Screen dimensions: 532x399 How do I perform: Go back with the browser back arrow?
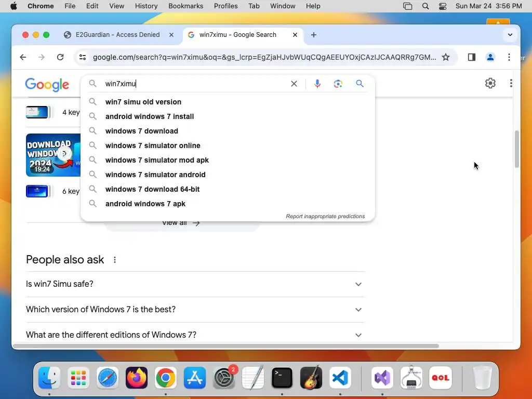(23, 57)
